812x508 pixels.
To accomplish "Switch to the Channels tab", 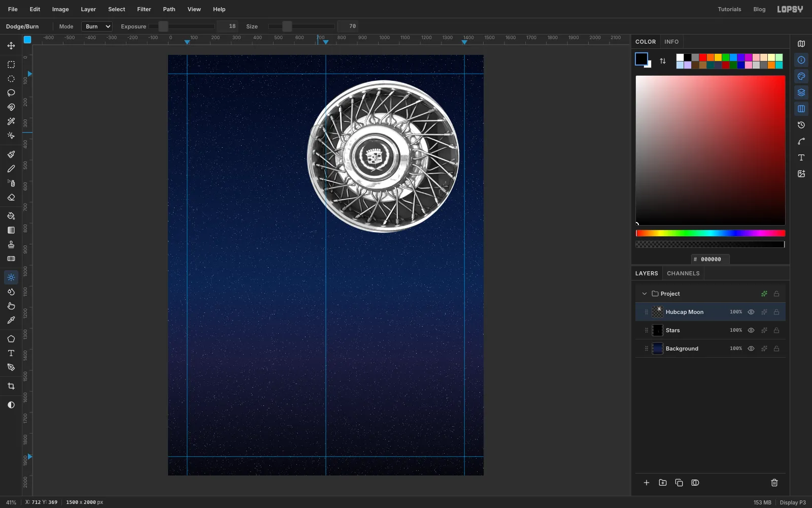I will pyautogui.click(x=683, y=273).
